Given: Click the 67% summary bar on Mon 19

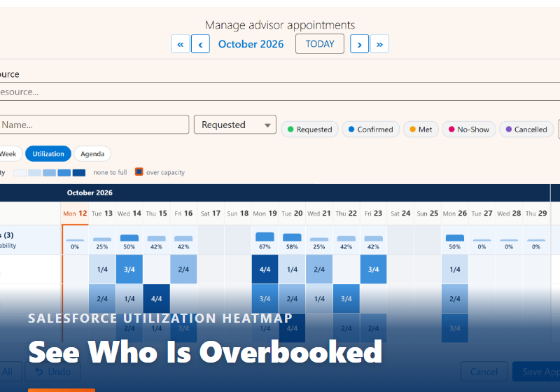Looking at the screenshot, I should 265,237.
